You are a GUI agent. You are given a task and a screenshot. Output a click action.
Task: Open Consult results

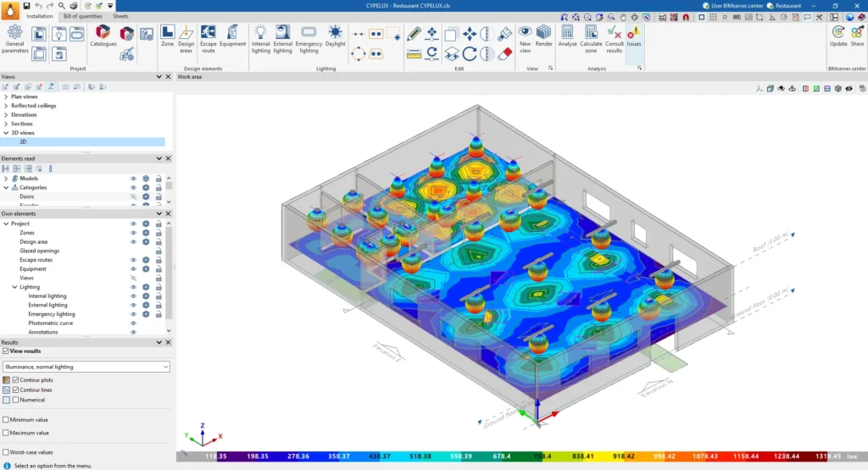tap(614, 39)
